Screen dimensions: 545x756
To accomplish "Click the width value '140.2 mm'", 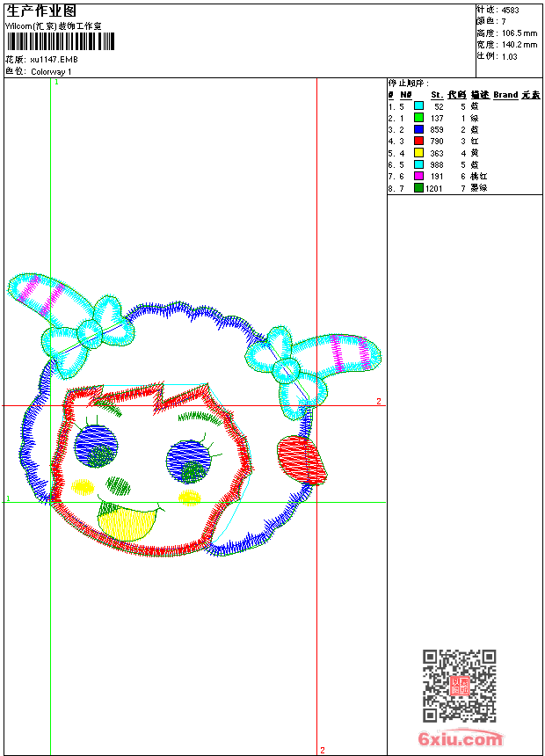I will tap(520, 45).
